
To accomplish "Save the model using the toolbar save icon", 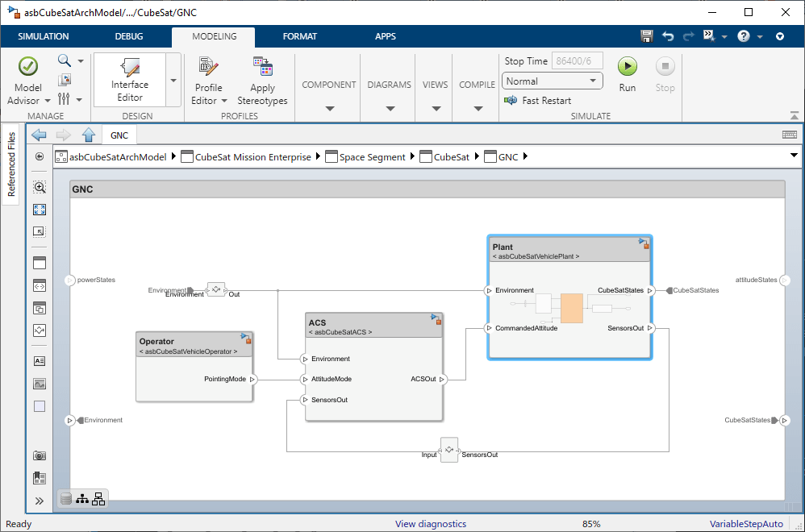I will [x=646, y=36].
